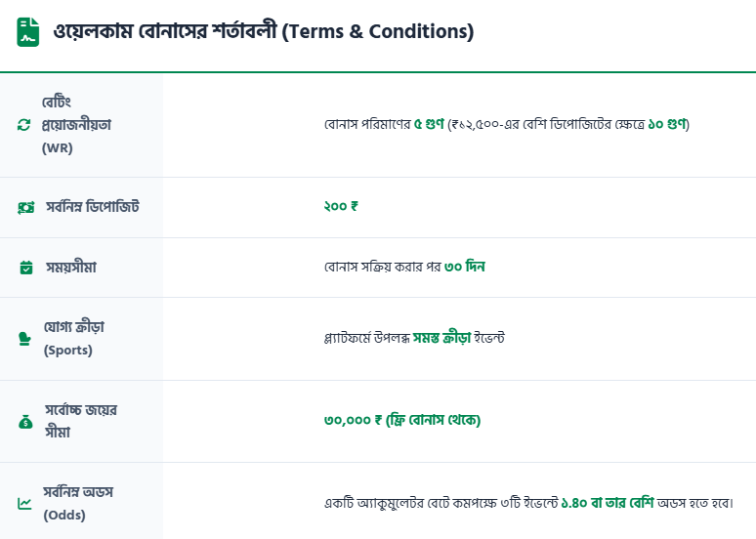Click the accumulator odds text with ১.৪০
Image resolution: width=756 pixels, height=539 pixels.
(527, 504)
